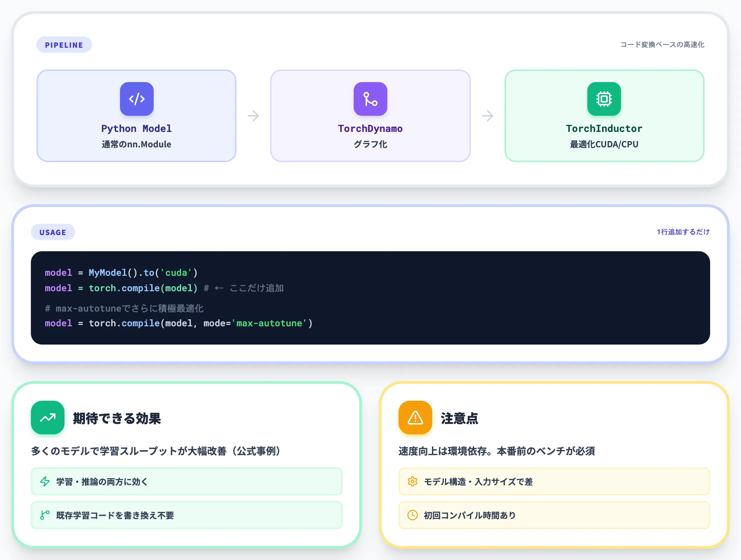Select the モデル構造・入力サイズで差 item
The image size is (741, 560).
[554, 481]
